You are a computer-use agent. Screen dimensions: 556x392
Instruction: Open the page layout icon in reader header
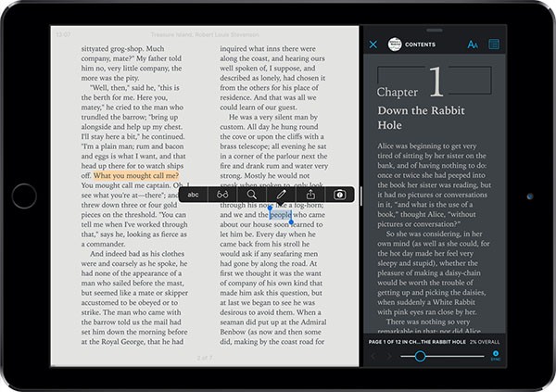[494, 44]
